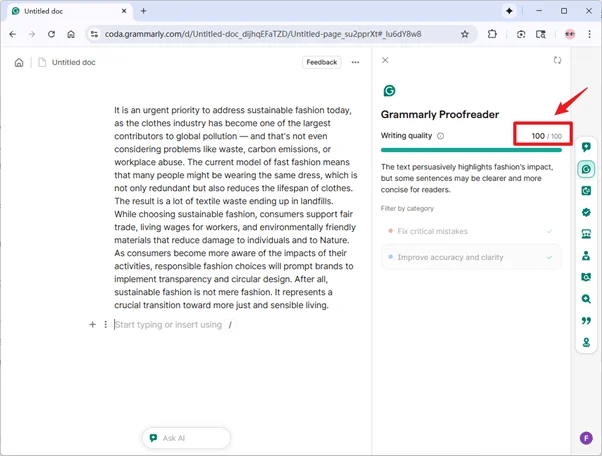Viewport: 602px width, 456px height.
Task: Click the writing quality info icon
Action: (441, 136)
